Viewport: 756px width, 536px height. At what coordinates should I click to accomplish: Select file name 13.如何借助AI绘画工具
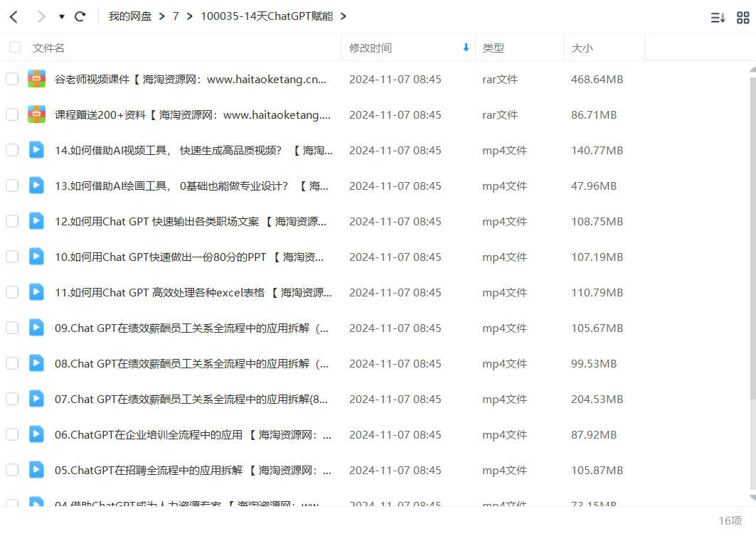[x=191, y=186]
